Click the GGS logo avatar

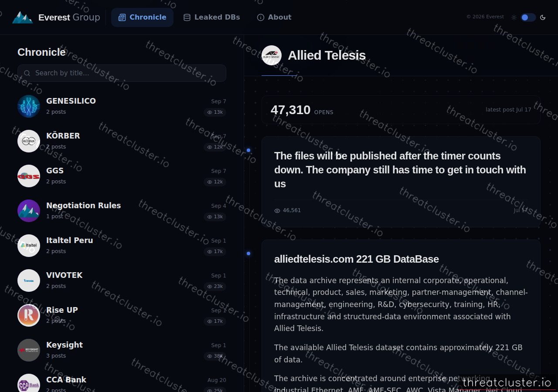29,176
